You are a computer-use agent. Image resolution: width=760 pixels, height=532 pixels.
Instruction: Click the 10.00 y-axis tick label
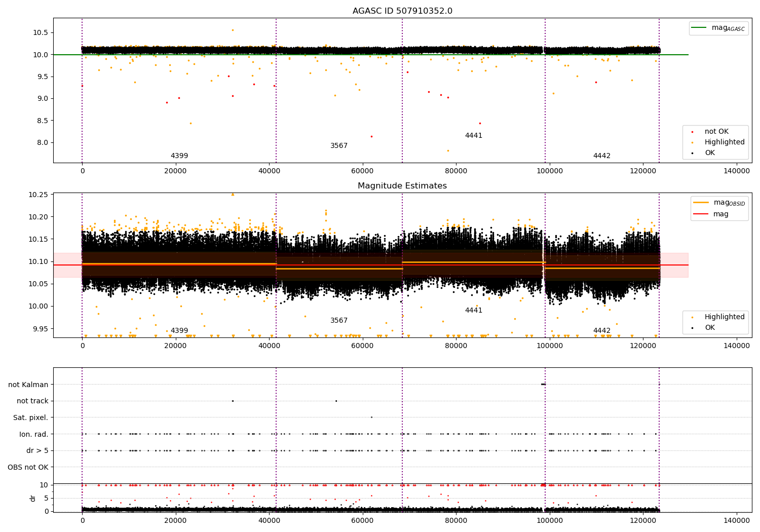pos(40,306)
